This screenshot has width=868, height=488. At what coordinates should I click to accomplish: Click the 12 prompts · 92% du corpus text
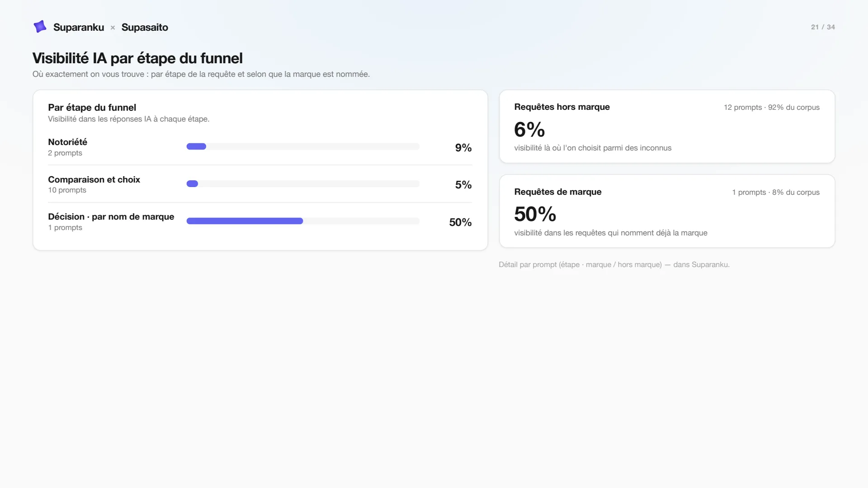pos(772,108)
